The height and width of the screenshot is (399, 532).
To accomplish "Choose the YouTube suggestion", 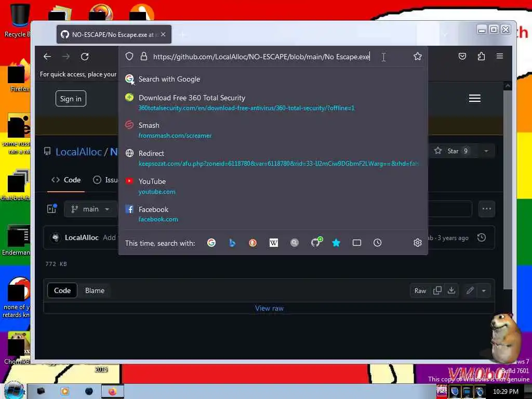I will [273, 187].
